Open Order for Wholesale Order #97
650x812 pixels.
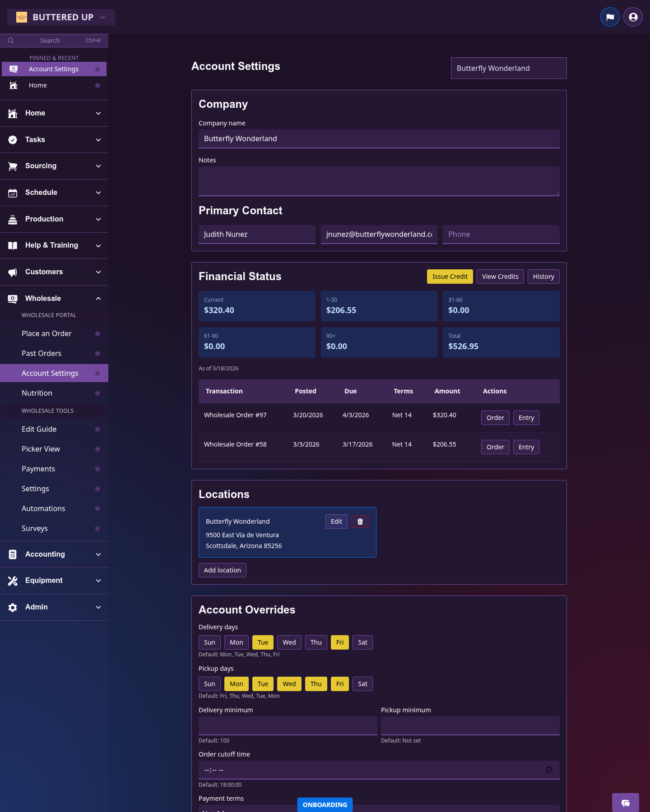[495, 418]
